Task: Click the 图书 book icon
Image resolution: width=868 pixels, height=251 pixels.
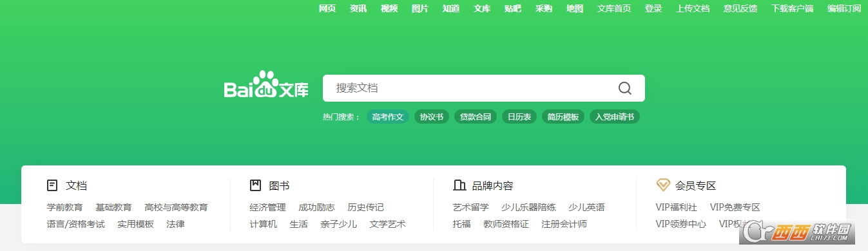Action: tap(255, 185)
